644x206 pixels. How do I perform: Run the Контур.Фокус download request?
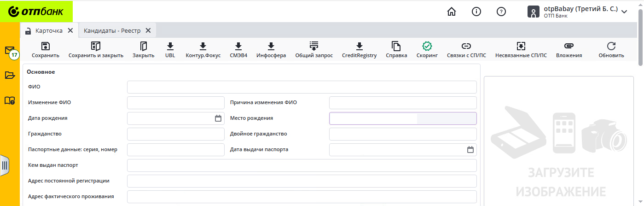203,46
